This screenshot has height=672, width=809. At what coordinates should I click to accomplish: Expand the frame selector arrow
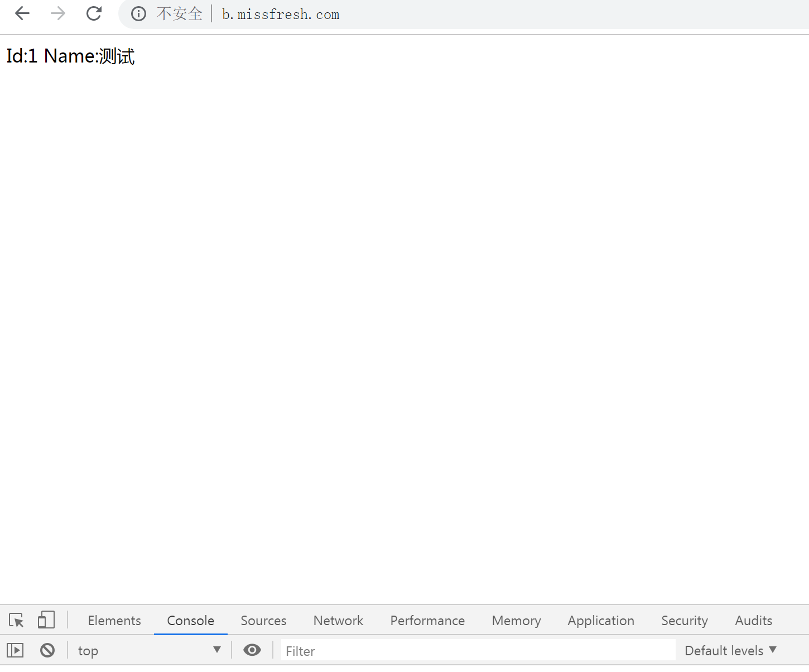[217, 650]
